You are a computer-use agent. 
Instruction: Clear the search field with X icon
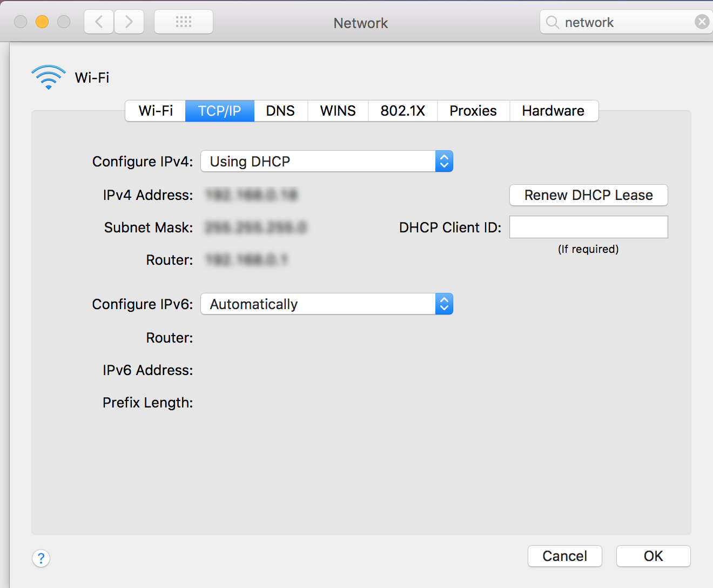pyautogui.click(x=702, y=22)
